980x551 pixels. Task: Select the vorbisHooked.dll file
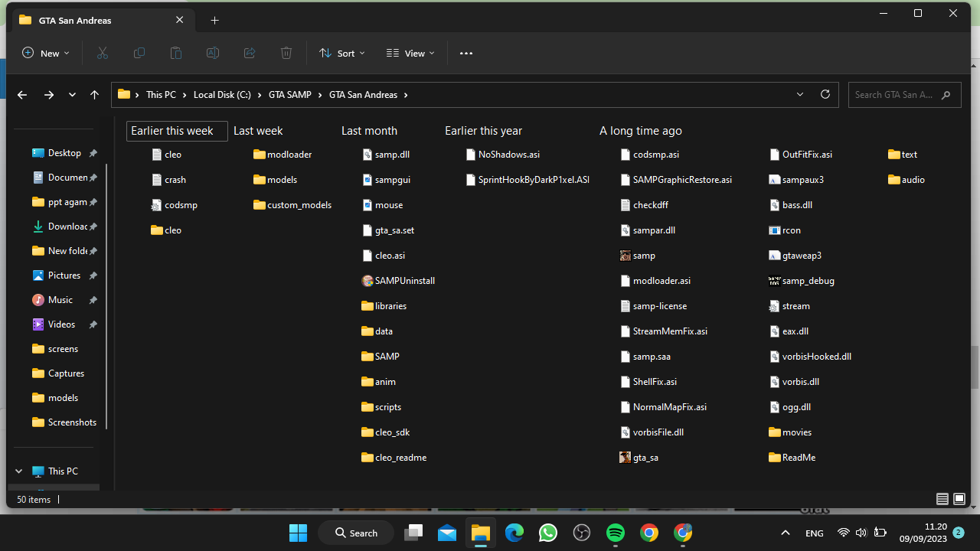point(810,357)
